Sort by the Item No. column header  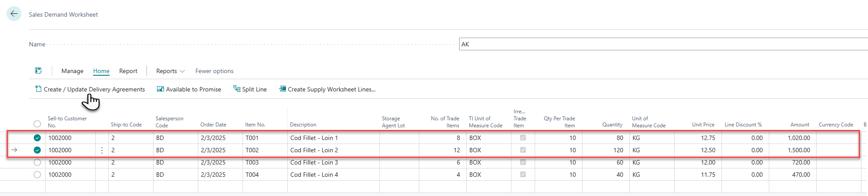pos(255,125)
